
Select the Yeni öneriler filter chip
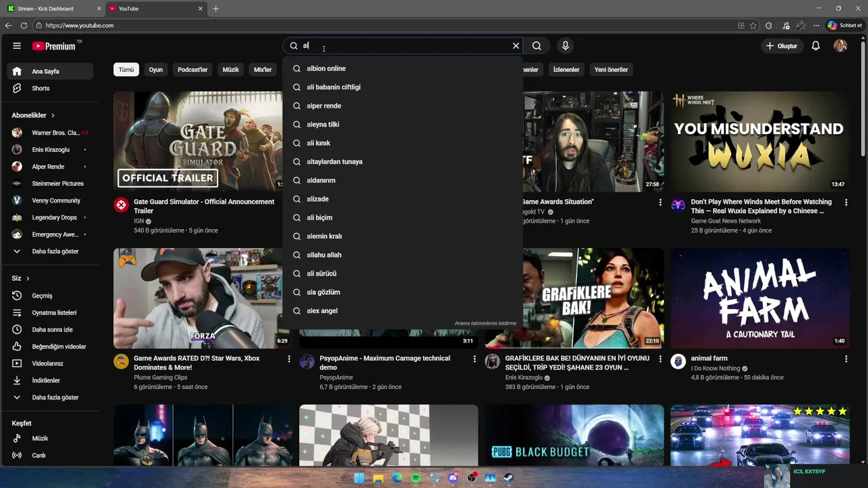click(611, 70)
